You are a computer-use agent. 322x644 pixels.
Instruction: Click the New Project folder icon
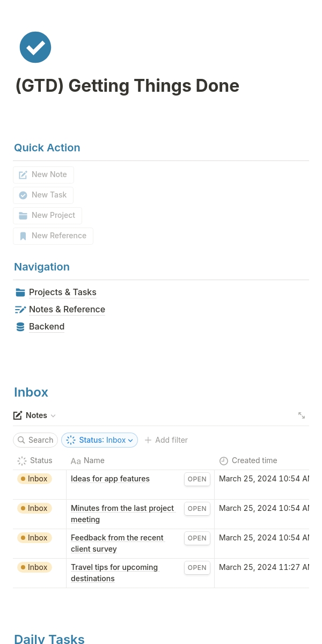pos(23,216)
